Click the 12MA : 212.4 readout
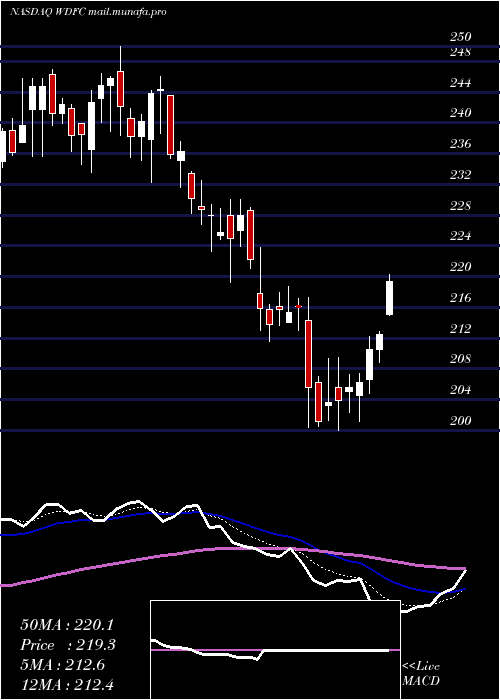Screen dimensions: 500x700 pyautogui.click(x=69, y=685)
